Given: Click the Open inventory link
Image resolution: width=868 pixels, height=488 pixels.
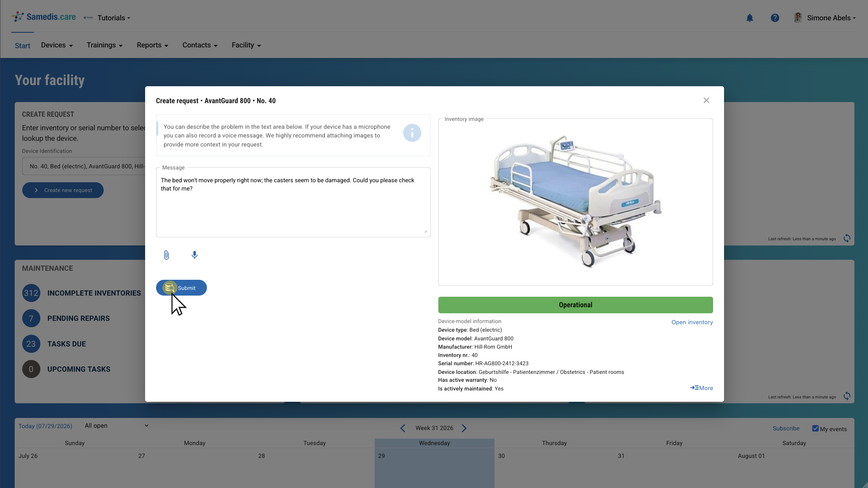Looking at the screenshot, I should pyautogui.click(x=692, y=322).
